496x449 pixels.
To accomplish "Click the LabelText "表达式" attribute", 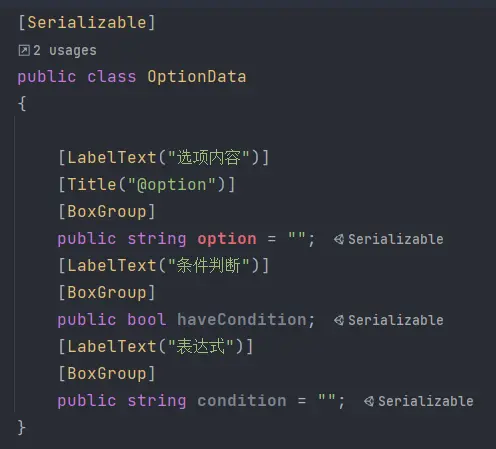I will pos(156,347).
